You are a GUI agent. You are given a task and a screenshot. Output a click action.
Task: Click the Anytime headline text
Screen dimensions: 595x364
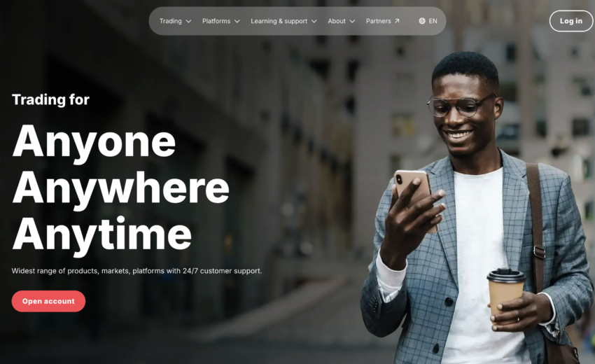click(x=101, y=233)
